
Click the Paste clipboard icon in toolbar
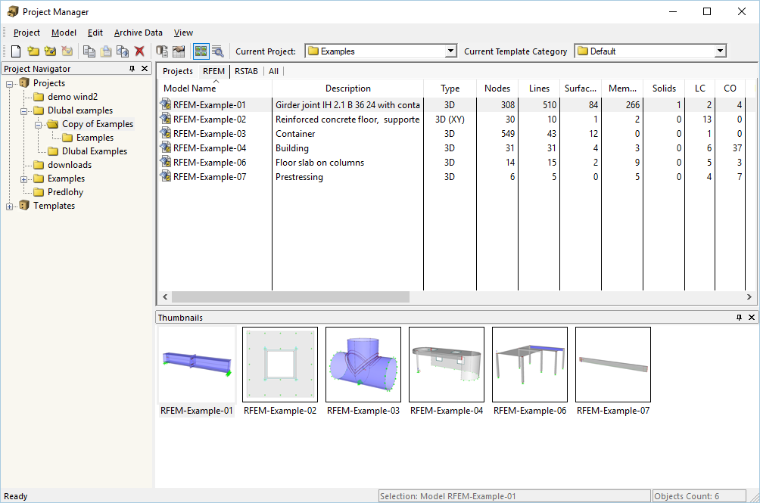[x=106, y=51]
